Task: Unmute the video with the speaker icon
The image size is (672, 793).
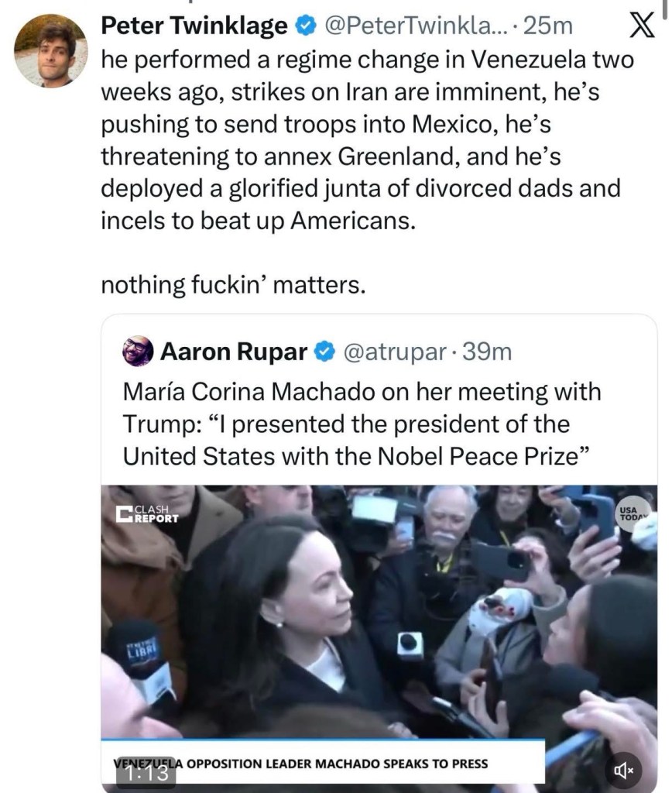Action: (623, 770)
